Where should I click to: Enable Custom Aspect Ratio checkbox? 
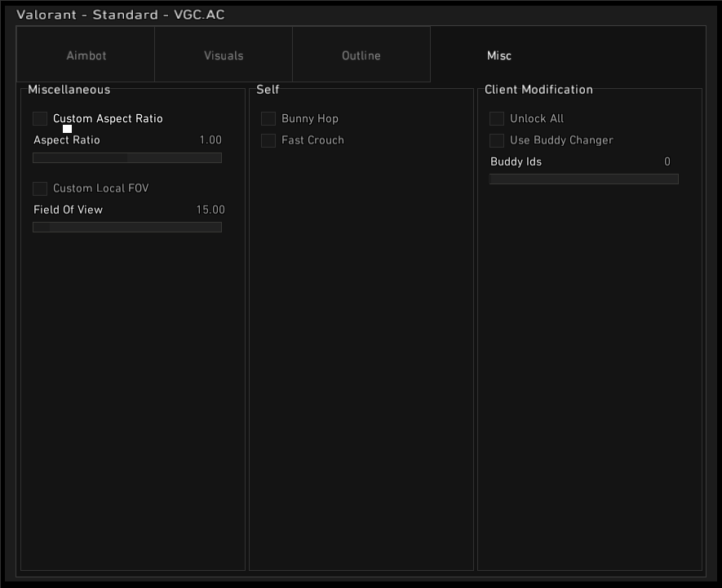click(40, 118)
